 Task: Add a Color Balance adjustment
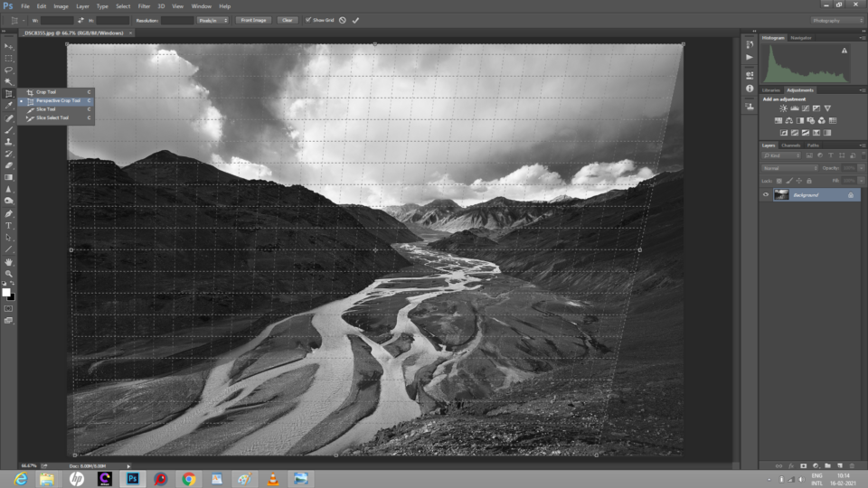[788, 120]
